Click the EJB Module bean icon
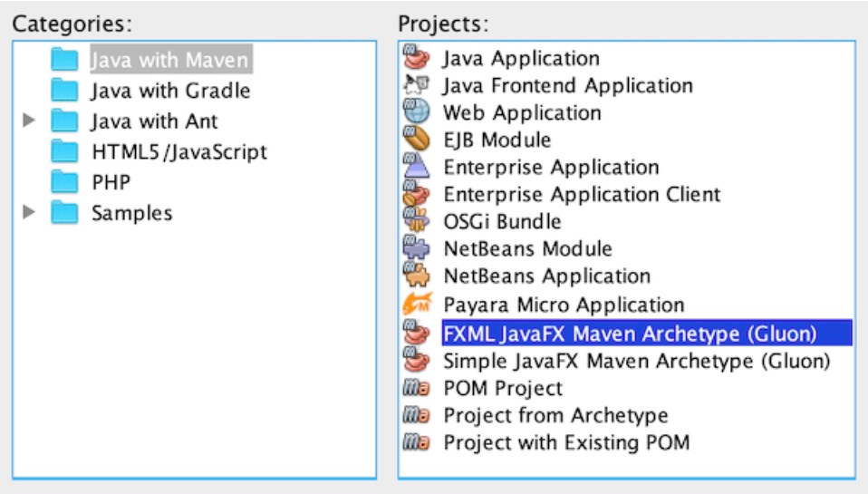868x494 pixels. coord(416,139)
